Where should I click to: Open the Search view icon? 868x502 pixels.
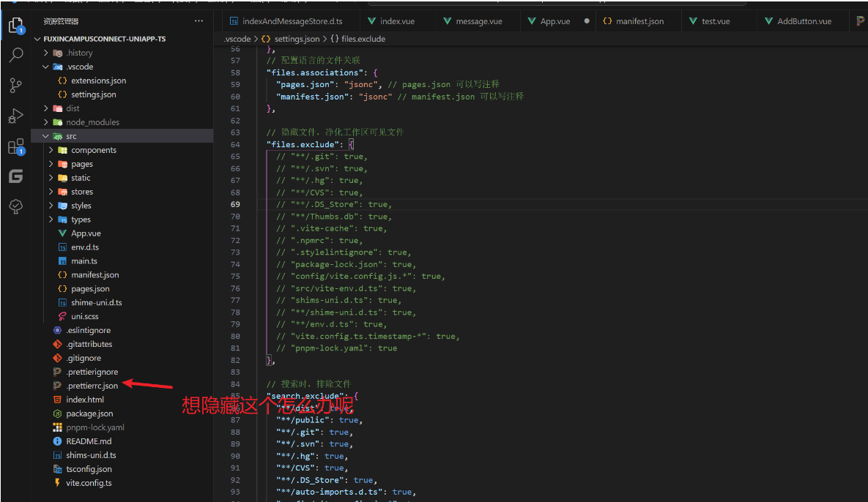pos(16,55)
